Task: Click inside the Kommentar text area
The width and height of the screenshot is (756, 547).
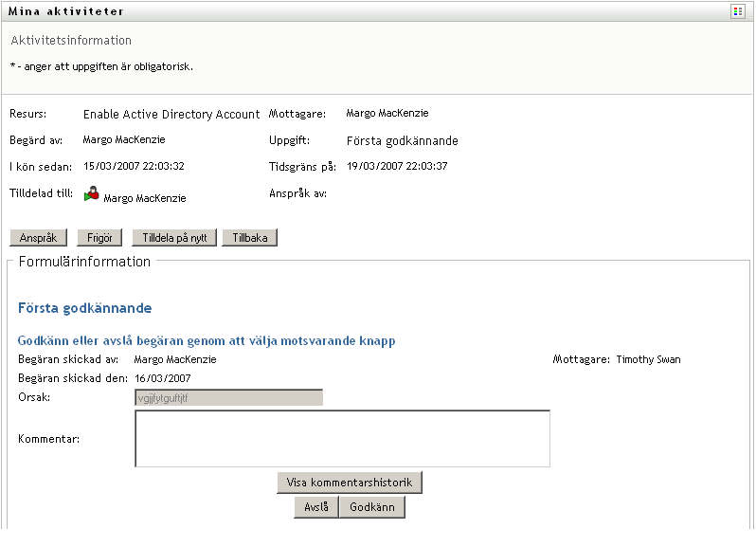Action: pos(342,439)
